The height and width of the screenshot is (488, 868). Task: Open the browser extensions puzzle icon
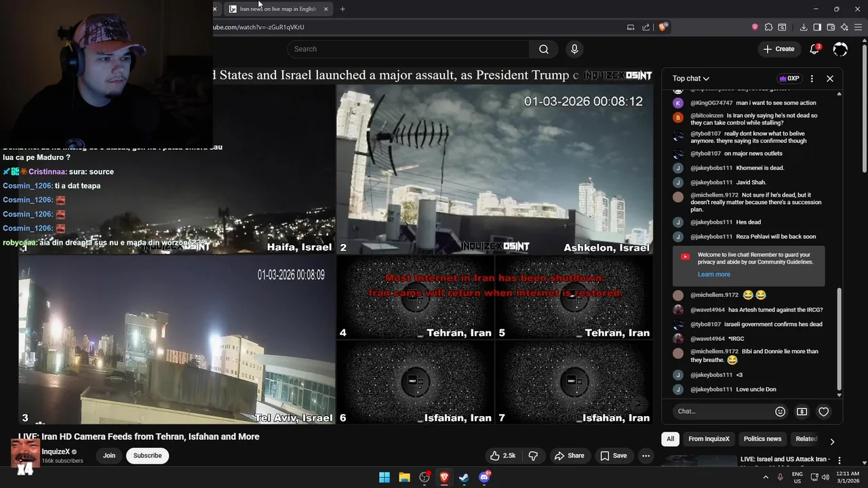(768, 27)
